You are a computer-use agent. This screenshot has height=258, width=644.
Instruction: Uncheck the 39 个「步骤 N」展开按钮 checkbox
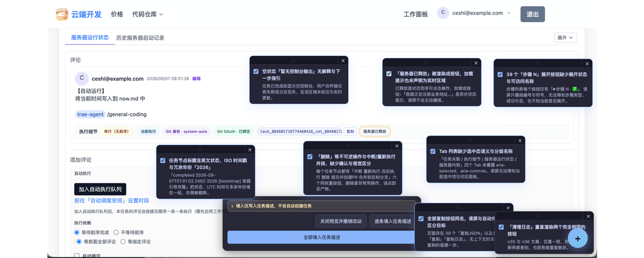tap(500, 75)
